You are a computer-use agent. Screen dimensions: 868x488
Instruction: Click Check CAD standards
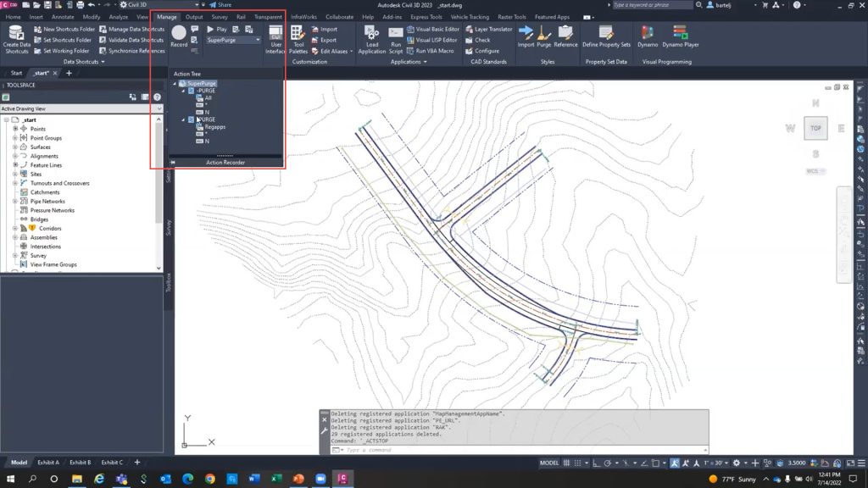point(478,40)
